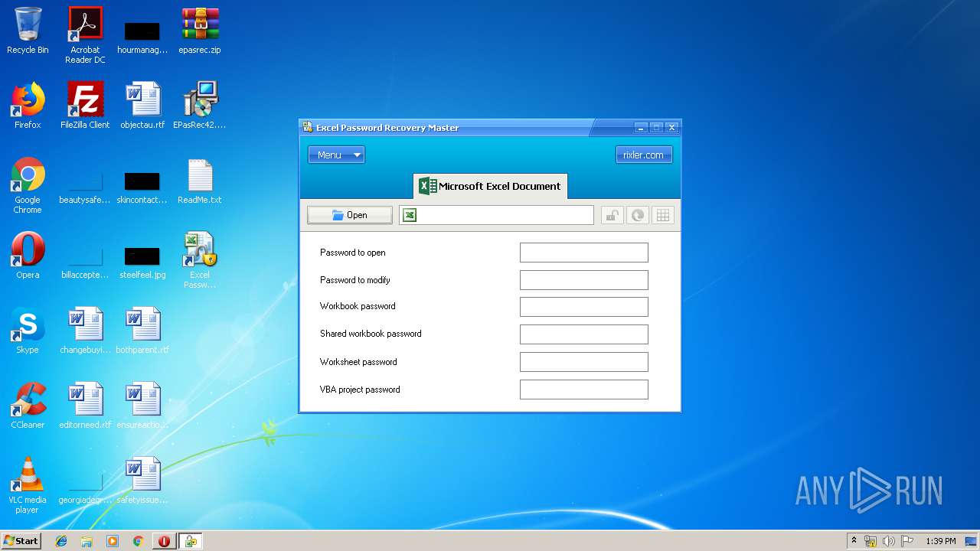
Task: Select the Recycle Bin desktop icon
Action: point(28,31)
